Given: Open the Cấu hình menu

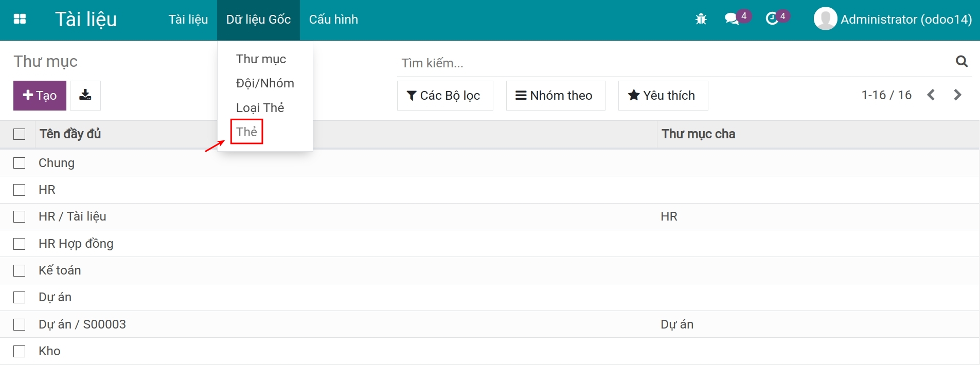Looking at the screenshot, I should click(x=333, y=20).
